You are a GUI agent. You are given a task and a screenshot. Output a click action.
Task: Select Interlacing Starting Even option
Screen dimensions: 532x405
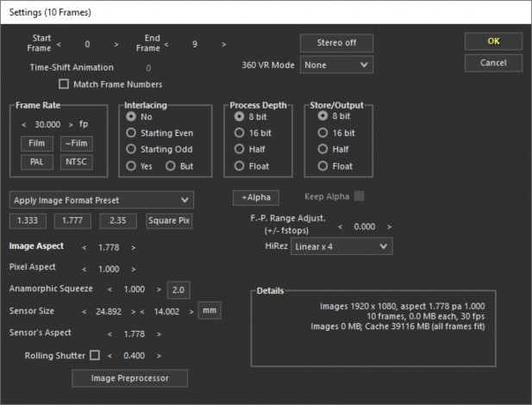coord(131,133)
